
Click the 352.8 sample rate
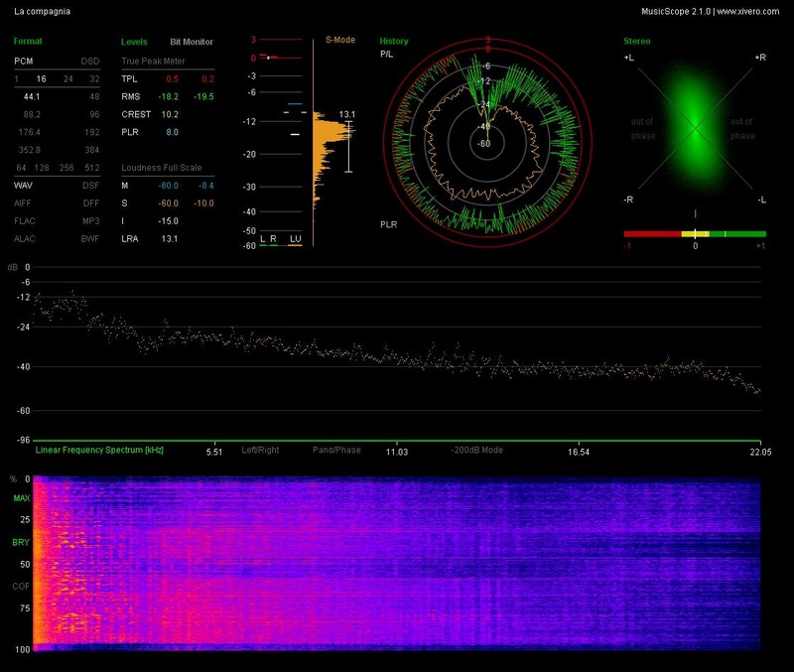(x=30, y=150)
